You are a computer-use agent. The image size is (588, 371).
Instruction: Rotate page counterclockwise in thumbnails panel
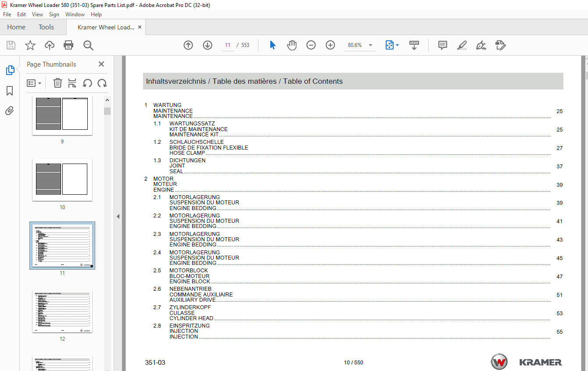87,83
